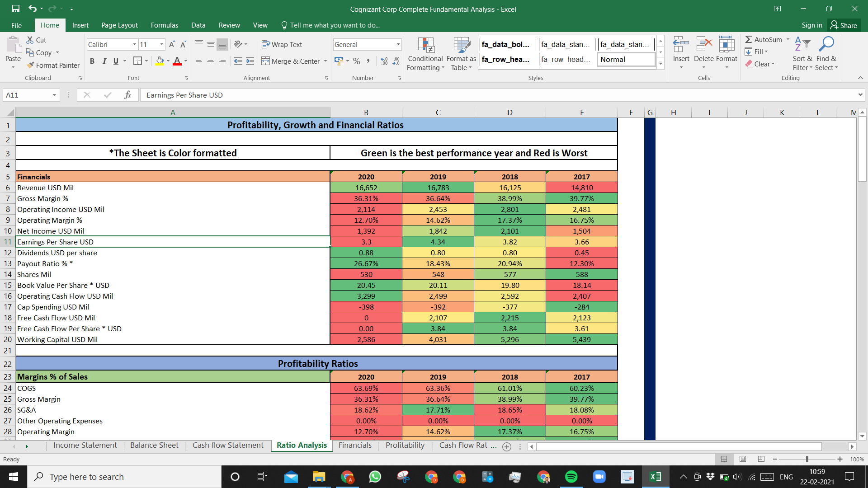Open the Balance Sheet worksheet tab

point(154,445)
